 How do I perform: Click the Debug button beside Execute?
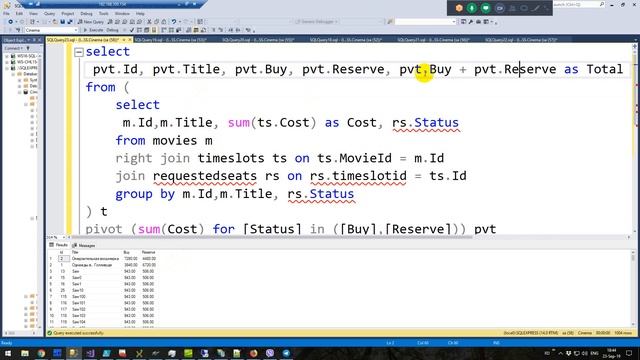(112, 30)
